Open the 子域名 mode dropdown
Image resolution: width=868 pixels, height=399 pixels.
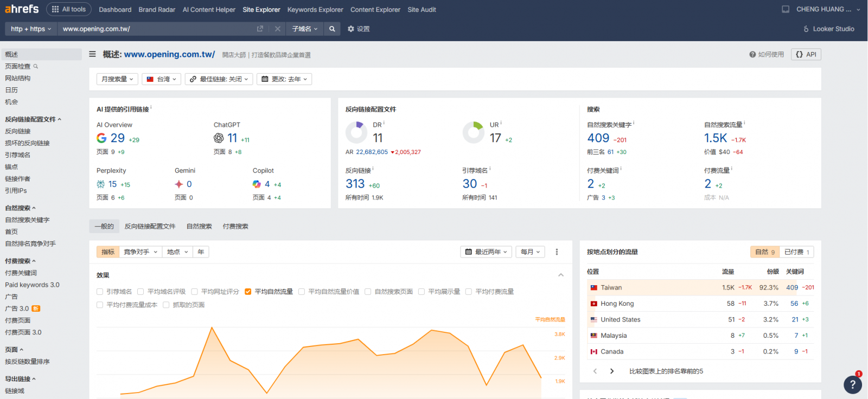coord(305,29)
